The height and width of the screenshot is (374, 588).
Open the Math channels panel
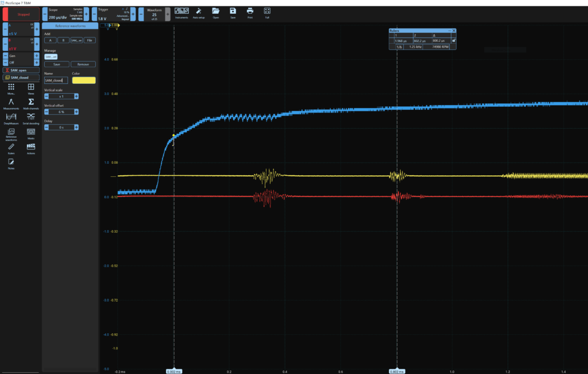pyautogui.click(x=31, y=103)
